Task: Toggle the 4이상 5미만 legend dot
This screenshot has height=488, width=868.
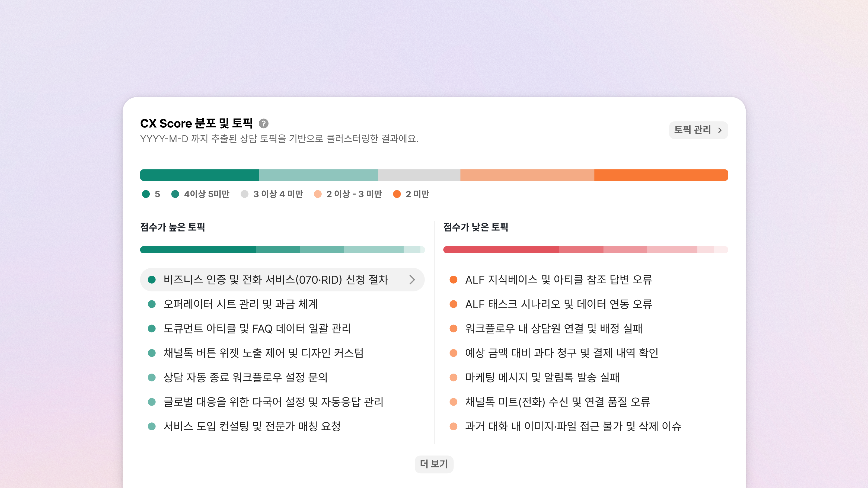Action: coord(175,194)
